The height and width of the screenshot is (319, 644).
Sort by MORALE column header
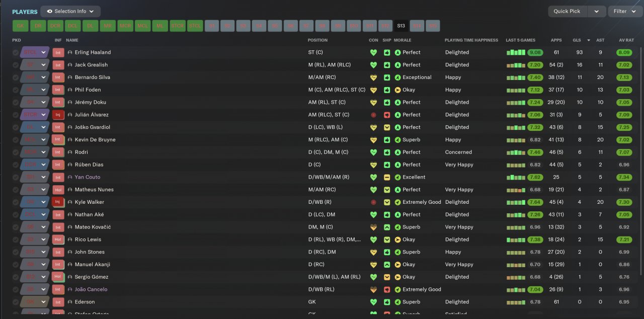pos(403,40)
